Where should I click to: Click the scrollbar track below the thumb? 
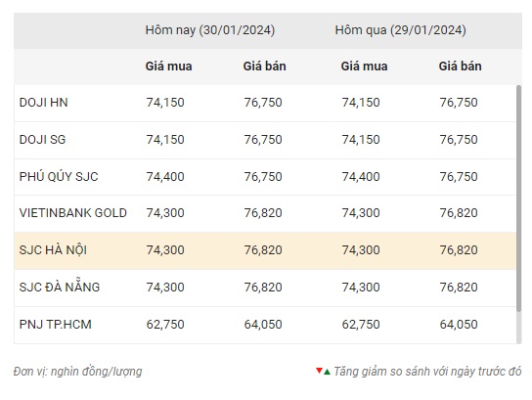(x=518, y=328)
